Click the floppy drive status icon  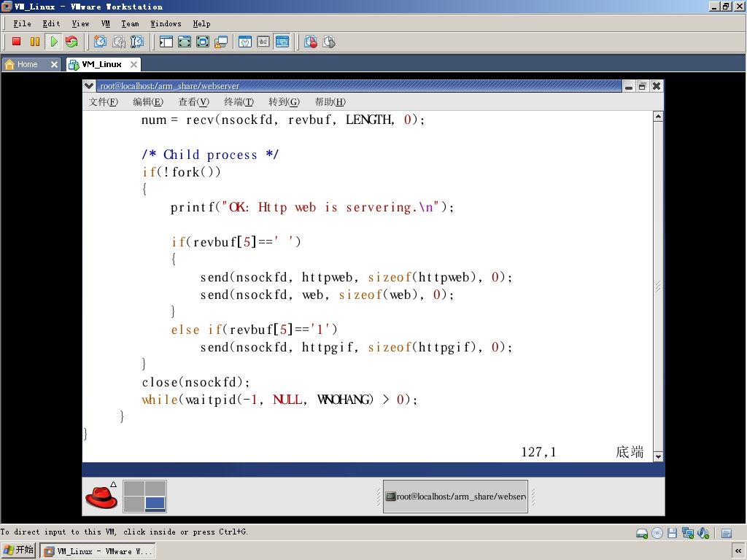point(672,533)
